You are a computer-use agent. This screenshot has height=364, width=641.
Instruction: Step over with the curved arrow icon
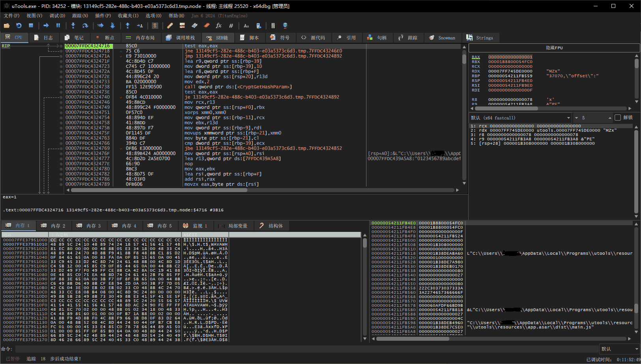pyautogui.click(x=85, y=26)
